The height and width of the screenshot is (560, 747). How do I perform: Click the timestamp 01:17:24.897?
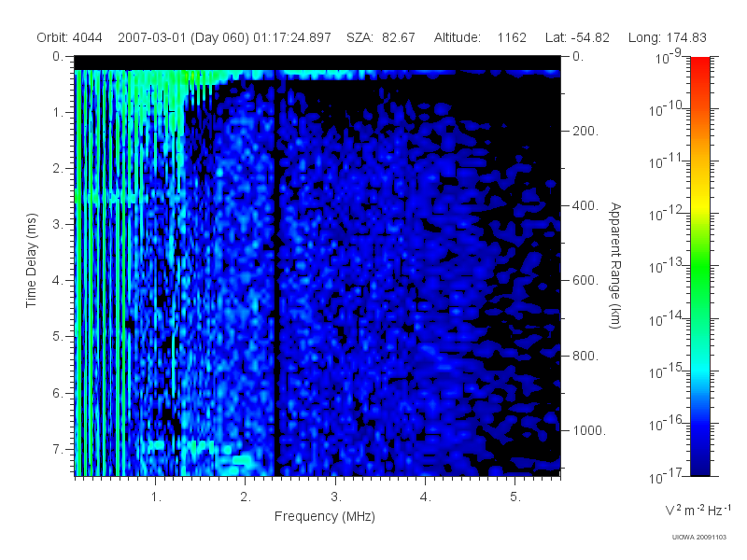pos(291,37)
